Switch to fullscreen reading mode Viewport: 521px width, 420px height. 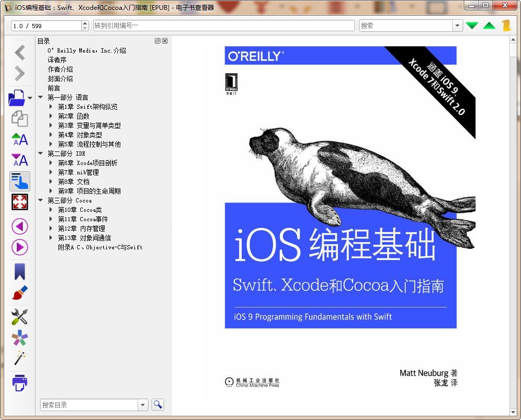coord(19,202)
